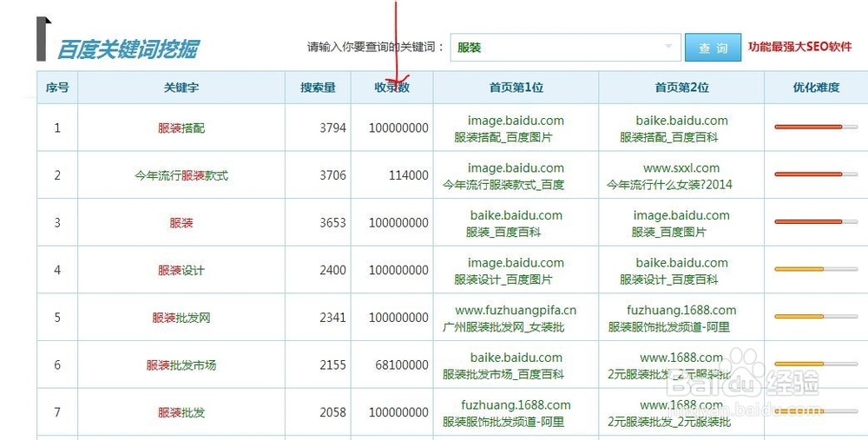
Task: Click search volume 2400
Action: point(332,270)
